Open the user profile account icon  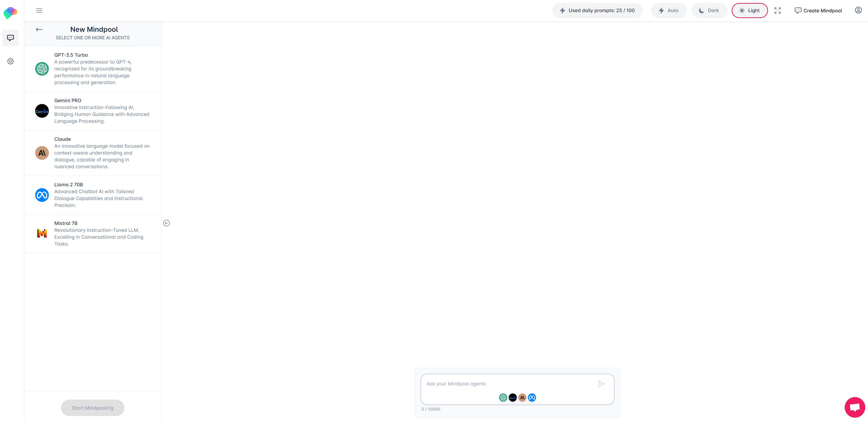(x=858, y=10)
